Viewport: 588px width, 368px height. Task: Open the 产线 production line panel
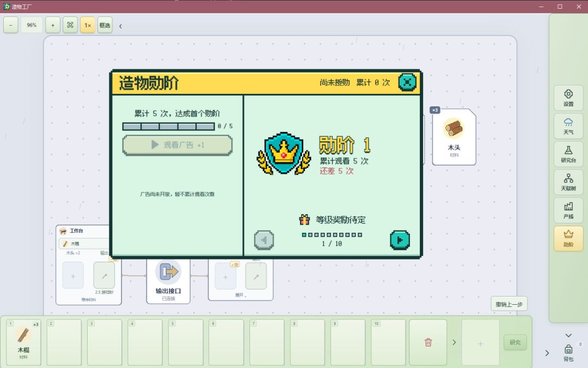point(568,210)
